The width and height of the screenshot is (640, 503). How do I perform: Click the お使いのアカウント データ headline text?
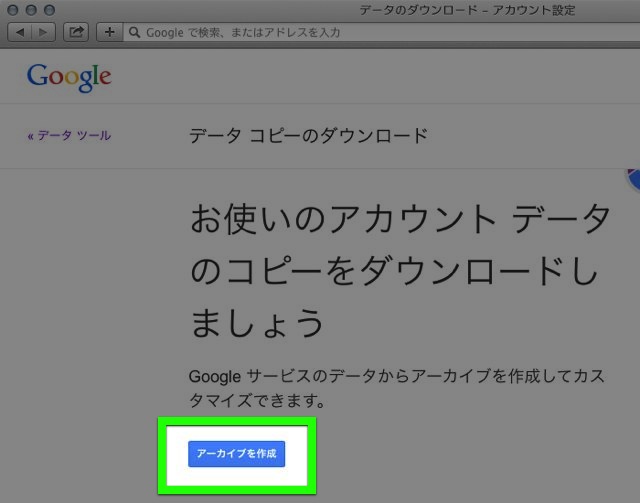pyautogui.click(x=400, y=271)
